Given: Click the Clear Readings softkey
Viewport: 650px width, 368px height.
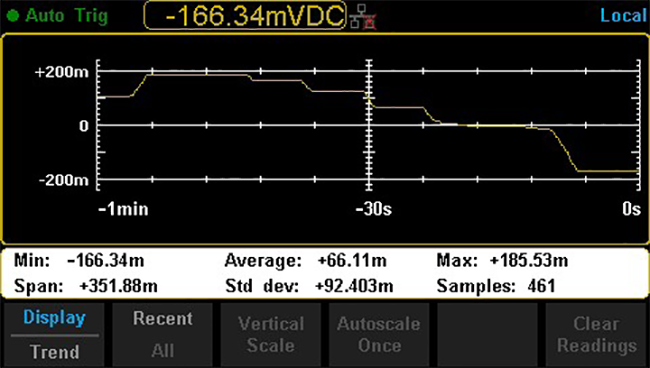Looking at the screenshot, I should pos(596,334).
